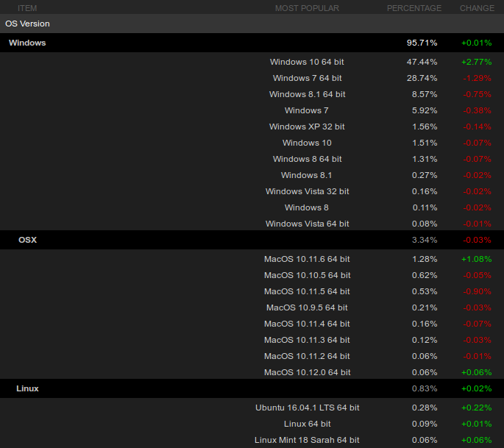The image size is (504, 448).
Task: Click the MOST POPULAR column header
Action: [307, 8]
